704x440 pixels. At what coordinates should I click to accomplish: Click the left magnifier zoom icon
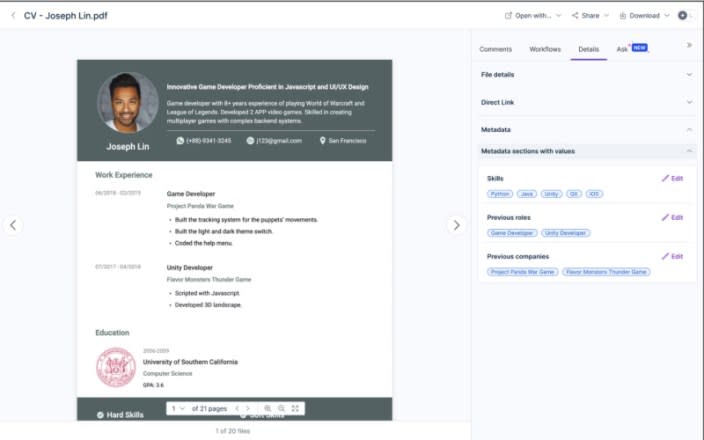click(x=268, y=409)
